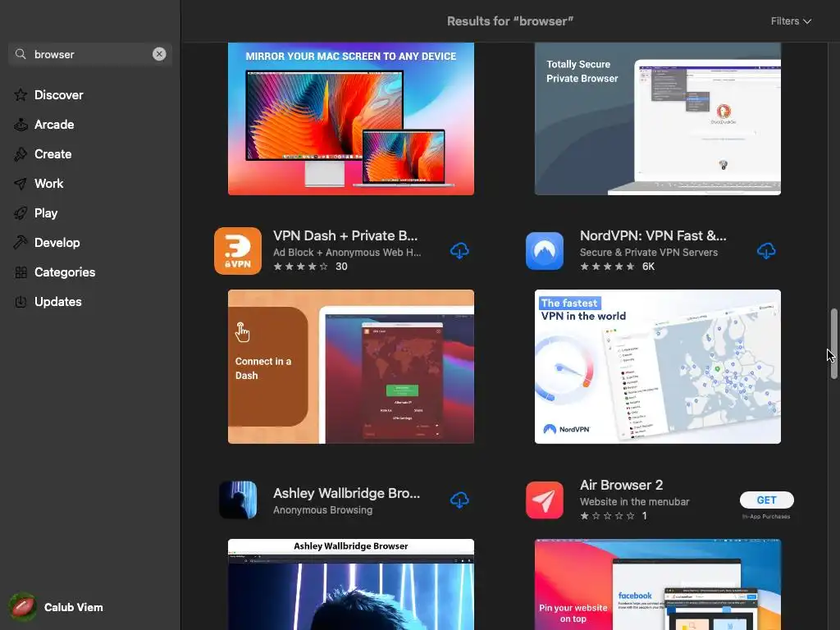Click 'Website in the menubar' subtitle
The height and width of the screenshot is (630, 840).
coord(634,502)
